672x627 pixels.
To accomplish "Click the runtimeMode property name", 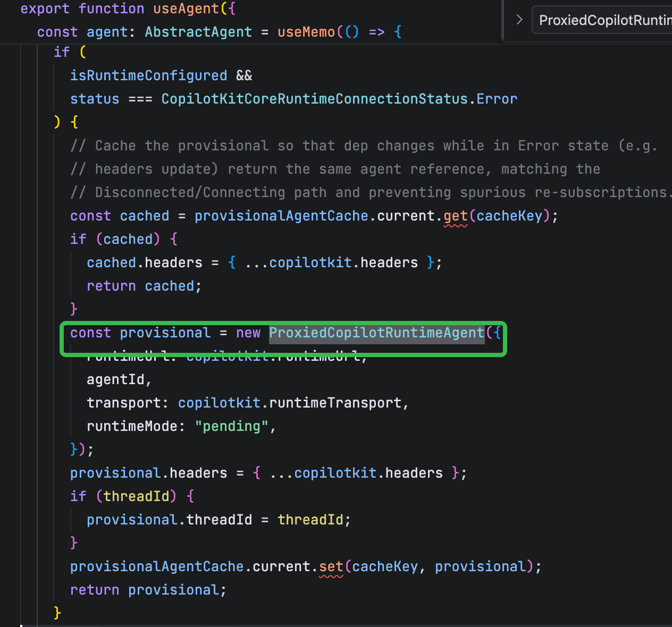I will (132, 426).
